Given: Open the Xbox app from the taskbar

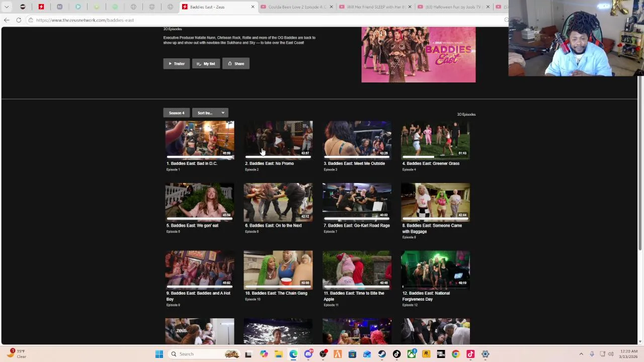Looking at the screenshot, I should tap(412, 354).
